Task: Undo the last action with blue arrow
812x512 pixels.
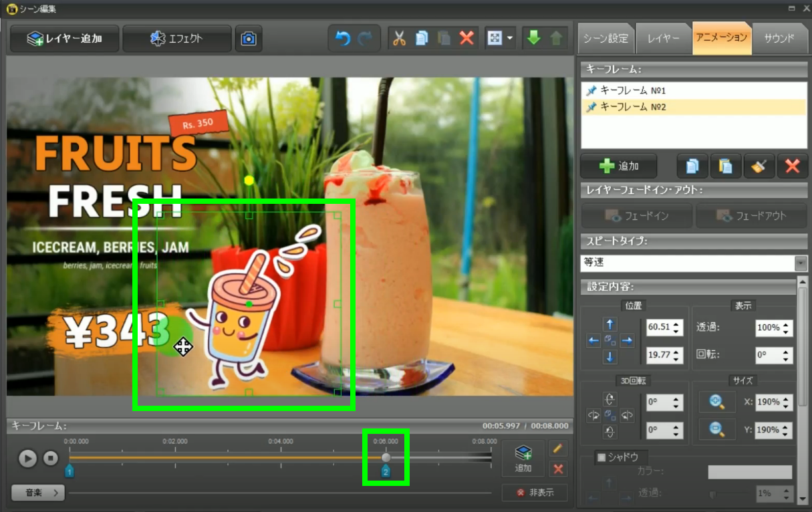Action: [x=343, y=39]
